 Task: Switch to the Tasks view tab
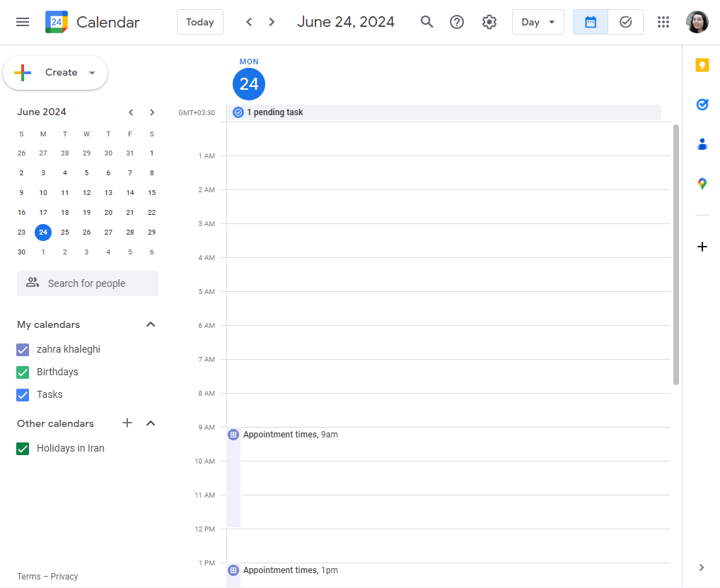tap(625, 22)
